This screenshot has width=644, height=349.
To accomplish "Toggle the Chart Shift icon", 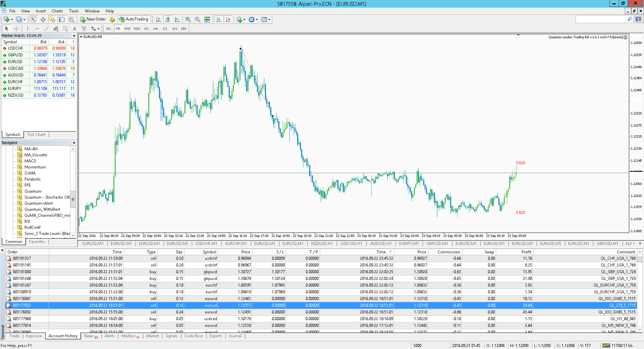I will 228,19.
